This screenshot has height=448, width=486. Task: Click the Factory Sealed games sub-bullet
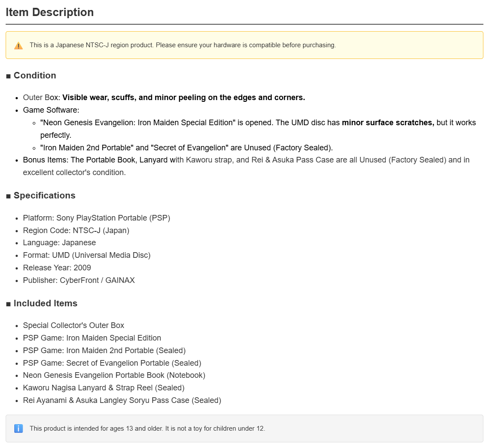[186, 148]
